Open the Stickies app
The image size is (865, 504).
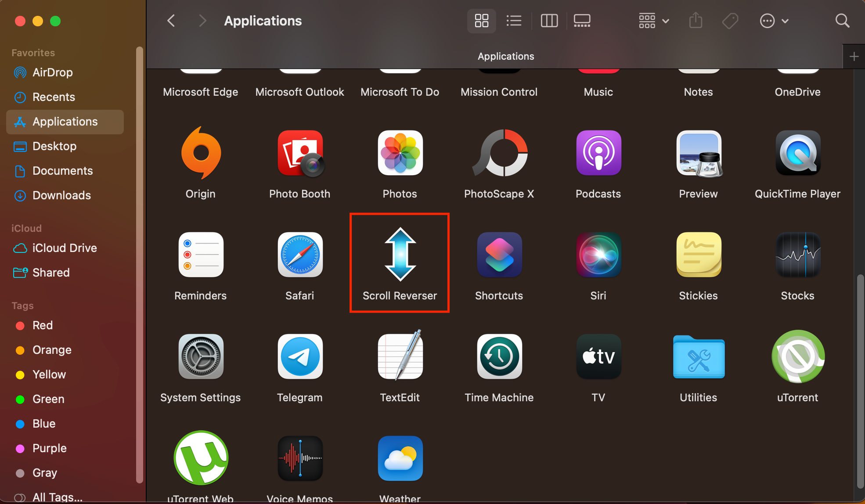699,255
